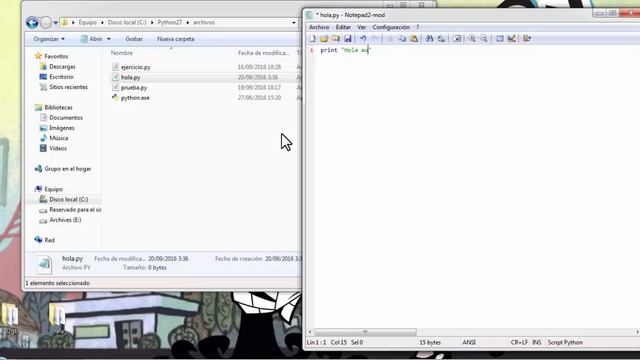This screenshot has width=640, height=360.
Task: Select Disco local (C:) in navigation pane
Action: [x=69, y=199]
